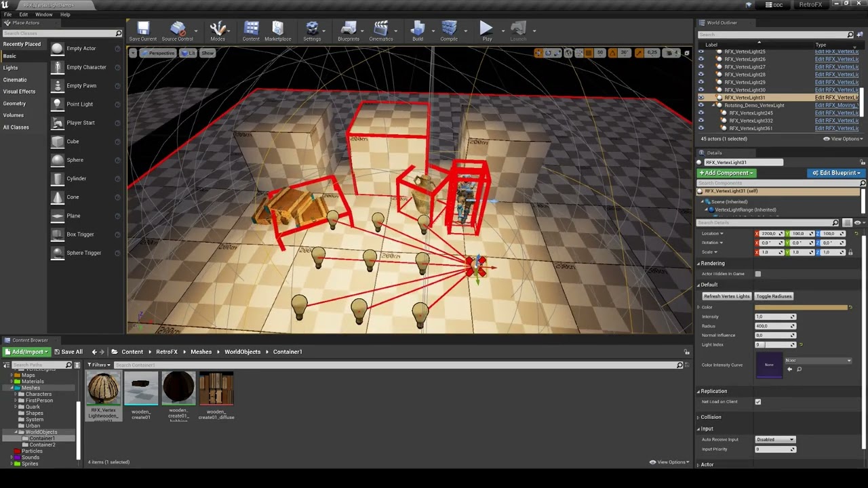Open the Add Component dropdown
The image size is (868, 488).
(x=726, y=173)
